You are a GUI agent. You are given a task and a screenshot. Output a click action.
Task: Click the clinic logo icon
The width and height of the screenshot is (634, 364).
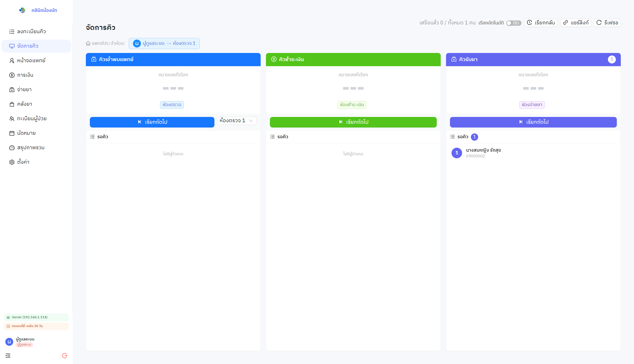(x=22, y=10)
